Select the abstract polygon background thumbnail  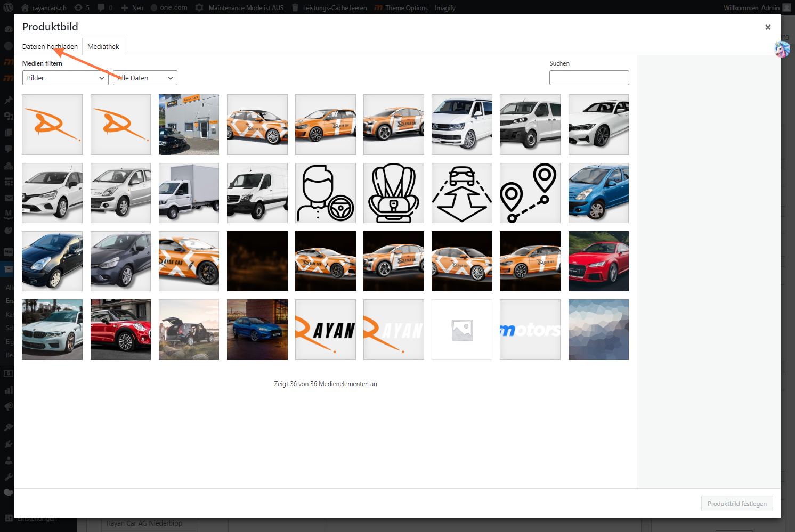pyautogui.click(x=598, y=330)
